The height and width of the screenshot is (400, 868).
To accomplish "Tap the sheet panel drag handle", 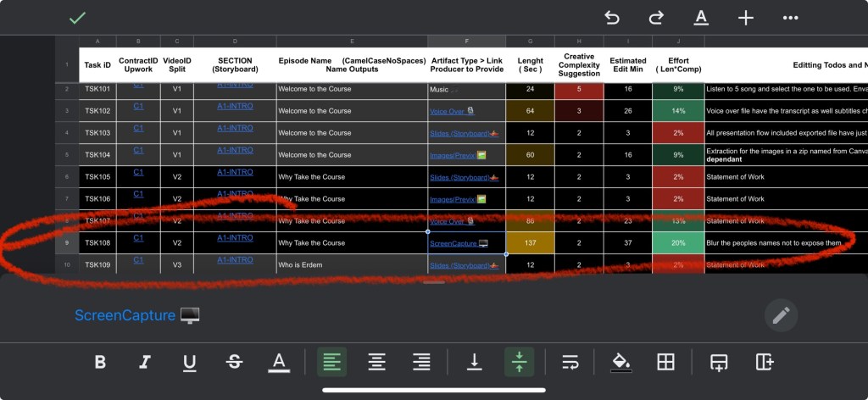I will (x=434, y=282).
